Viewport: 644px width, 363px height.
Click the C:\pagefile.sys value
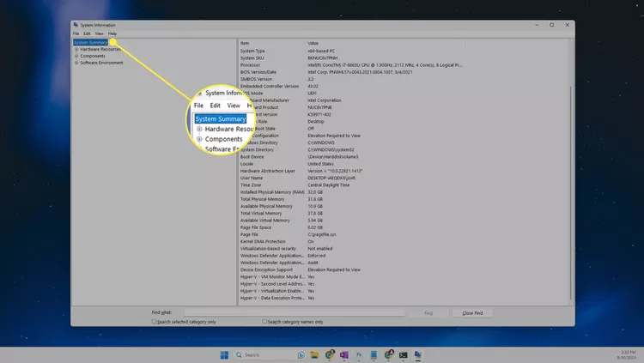point(322,234)
